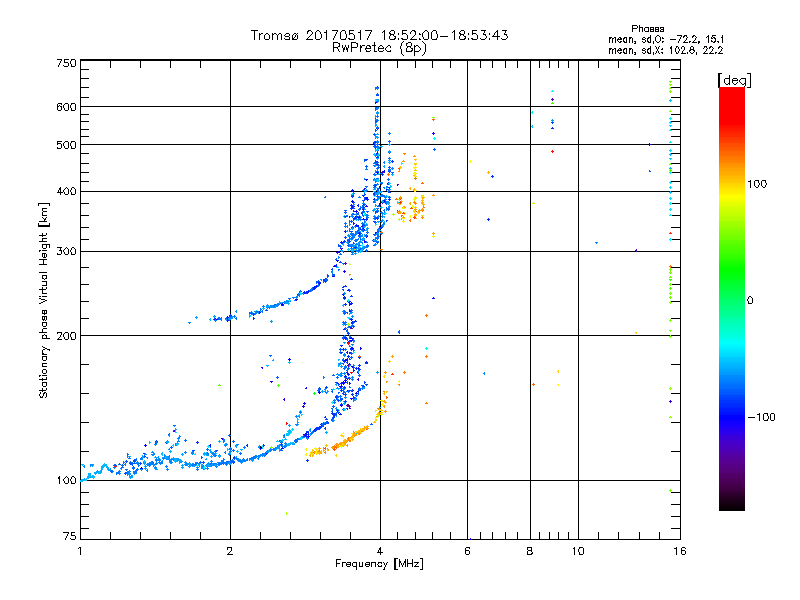This screenshot has width=800, height=600.
Task: Click the '[deg]' colorbar unit label
Action: tap(734, 80)
